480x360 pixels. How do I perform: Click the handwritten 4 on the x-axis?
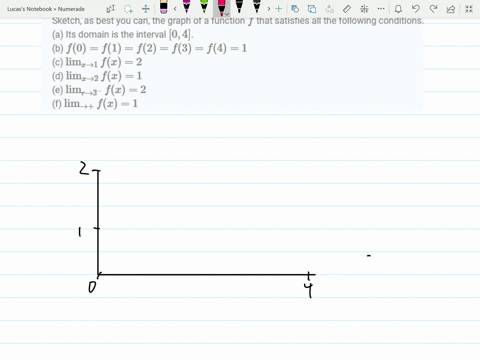308,290
